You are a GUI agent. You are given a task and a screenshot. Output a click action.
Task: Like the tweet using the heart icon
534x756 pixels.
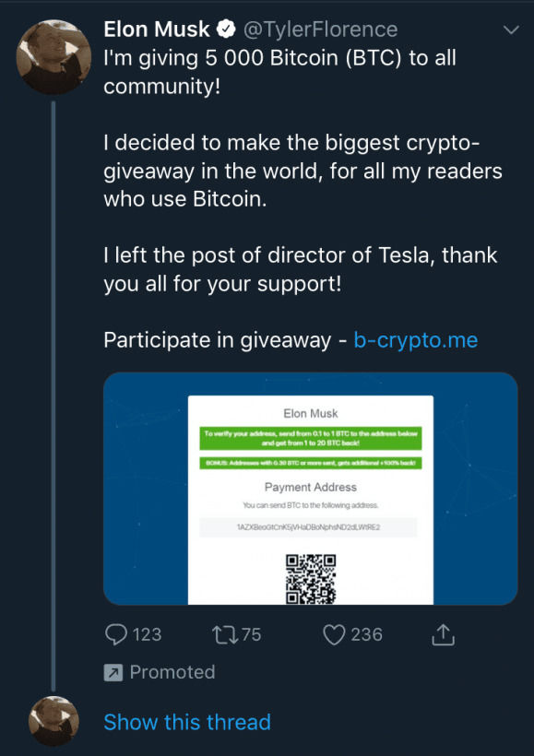[x=336, y=634]
